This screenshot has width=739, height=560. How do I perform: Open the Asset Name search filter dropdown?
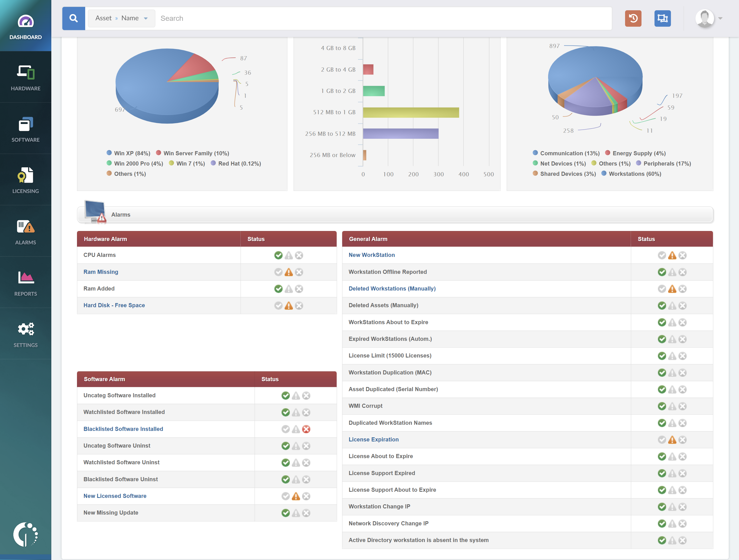tap(121, 18)
